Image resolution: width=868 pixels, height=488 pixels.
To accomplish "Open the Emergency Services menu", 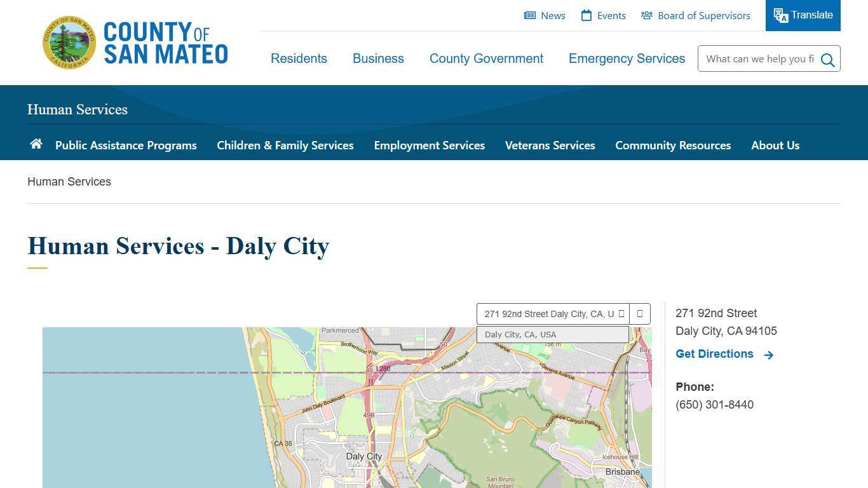I will [627, 58].
